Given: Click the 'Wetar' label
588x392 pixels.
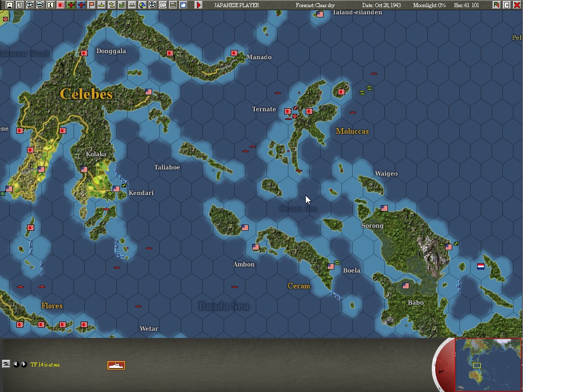Looking at the screenshot, I should click(x=149, y=329).
